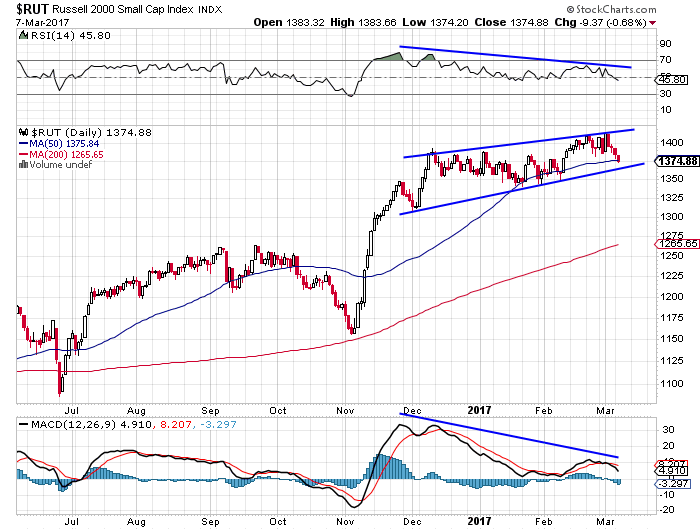
Task: Click the RSI 70 overbought axis label
Action: click(x=666, y=60)
